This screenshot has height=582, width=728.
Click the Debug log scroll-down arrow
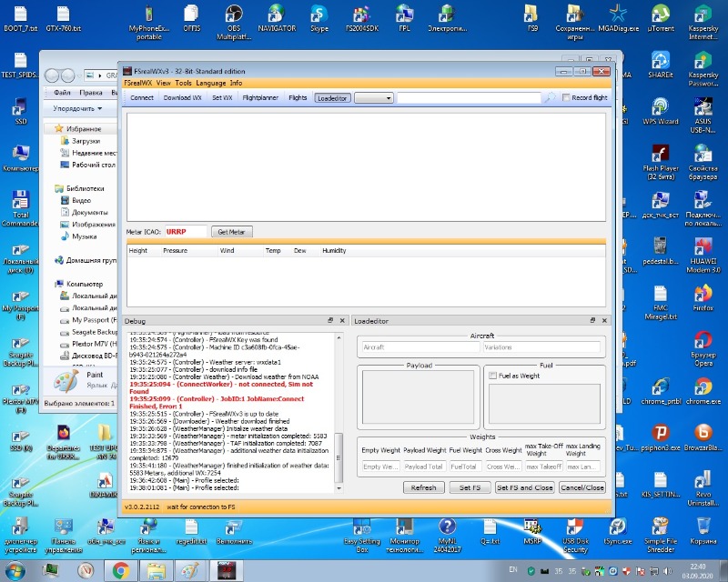(x=339, y=488)
